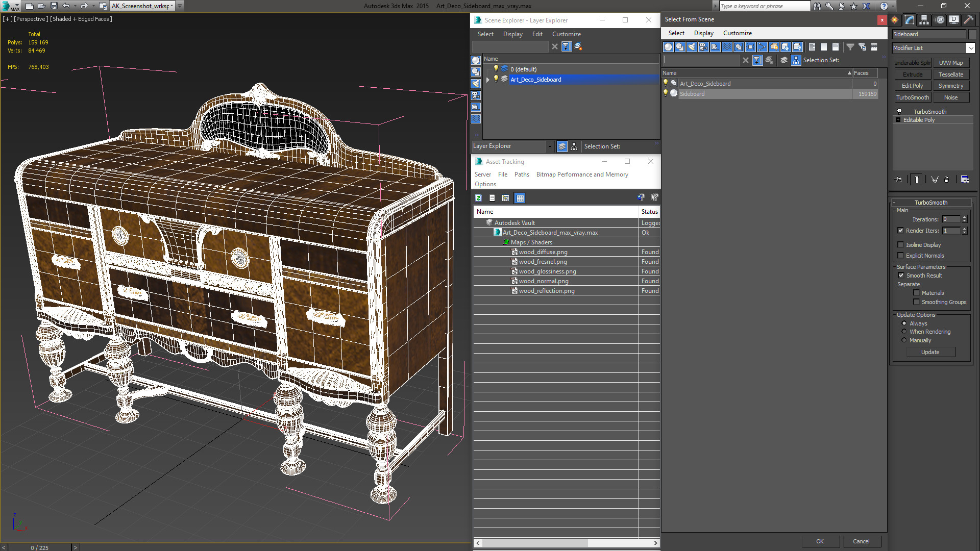Image resolution: width=980 pixels, height=551 pixels.
Task: Toggle lights filter in Scene Explorer sidebar
Action: 476,84
